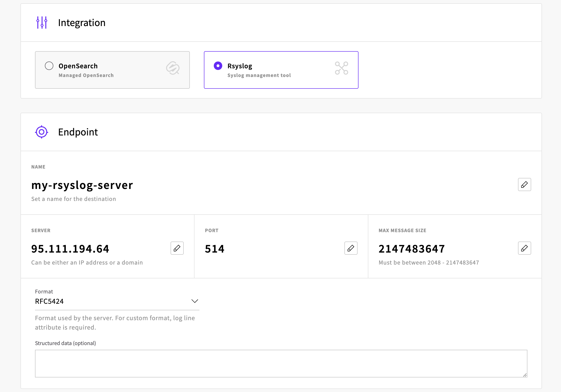Click the Rsyslog network icon
Viewport: 561px width, 392px height.
[x=342, y=68]
